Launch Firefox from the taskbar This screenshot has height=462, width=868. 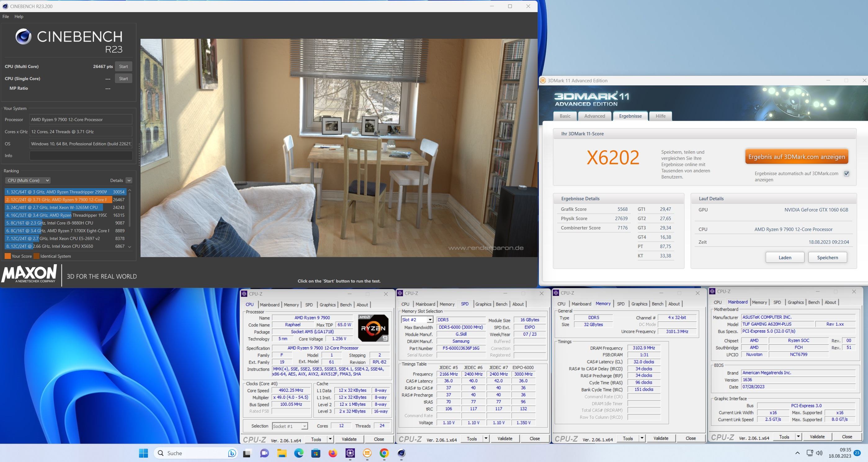[333, 453]
